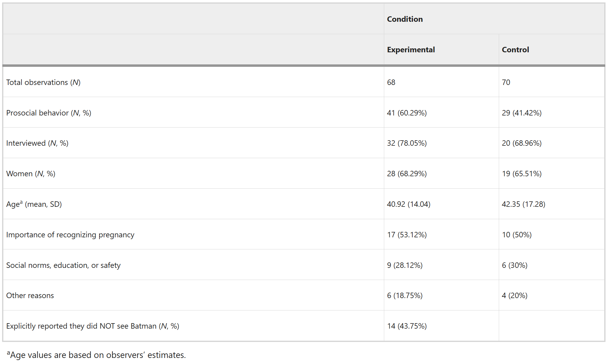Select the Women row label
Image resolution: width=607 pixels, height=364 pixels.
click(31, 174)
